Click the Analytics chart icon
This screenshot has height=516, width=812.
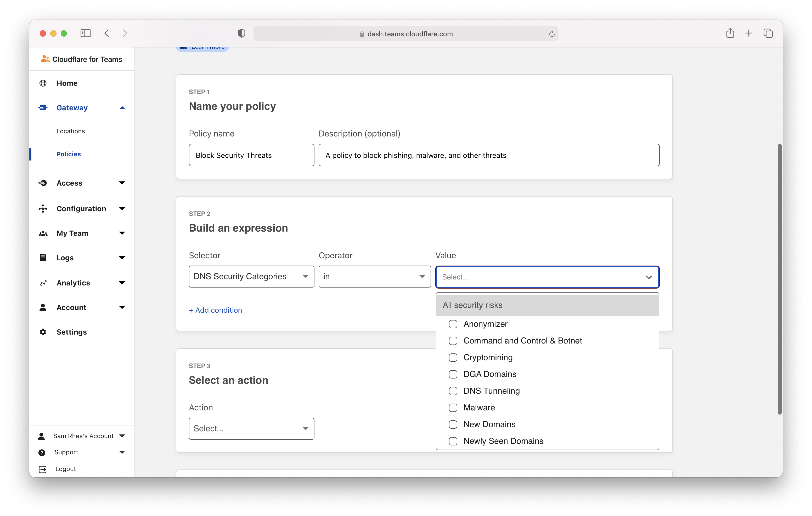[x=43, y=283]
